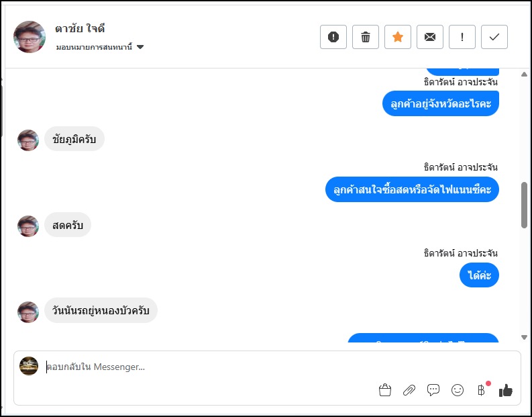532x417 pixels.
Task: Send a thumbs-up like
Action: pyautogui.click(x=506, y=390)
